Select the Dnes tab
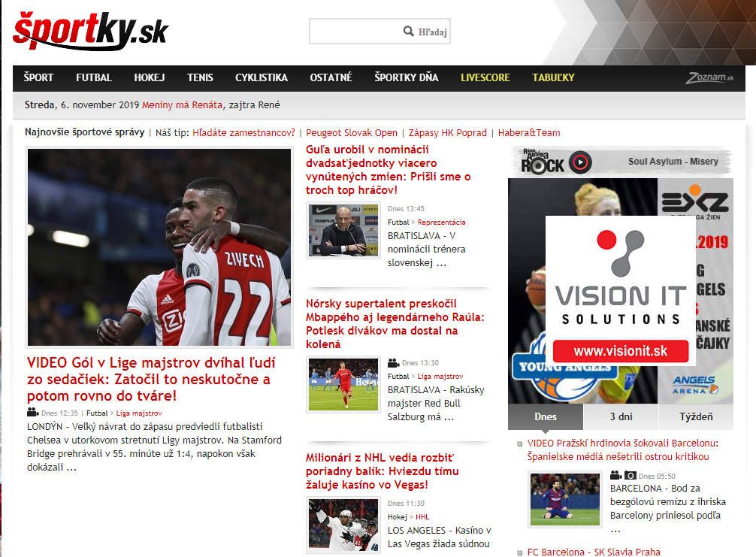 (x=546, y=416)
